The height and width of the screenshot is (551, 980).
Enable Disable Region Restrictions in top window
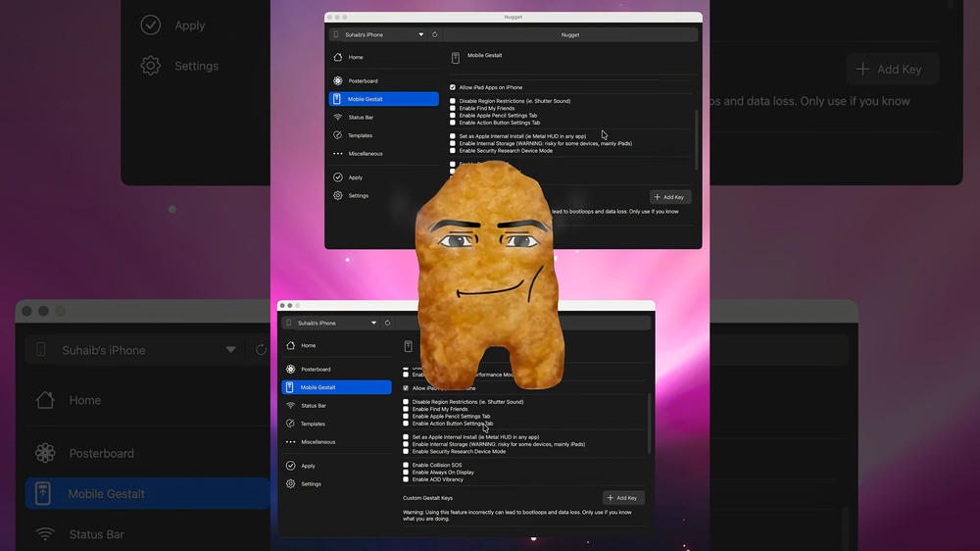453,101
